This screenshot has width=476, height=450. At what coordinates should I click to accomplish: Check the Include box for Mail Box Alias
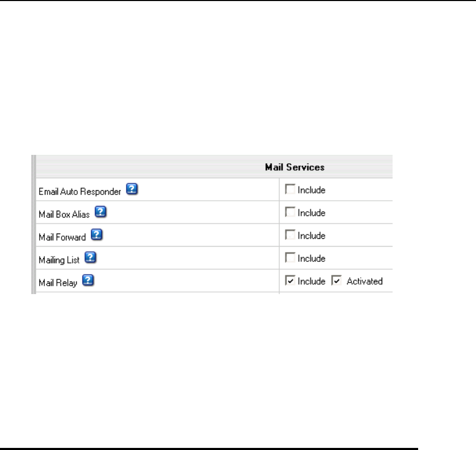tap(289, 213)
